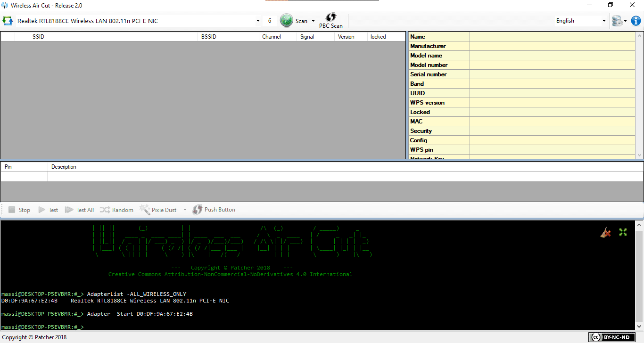Click the Test button

coord(48,210)
